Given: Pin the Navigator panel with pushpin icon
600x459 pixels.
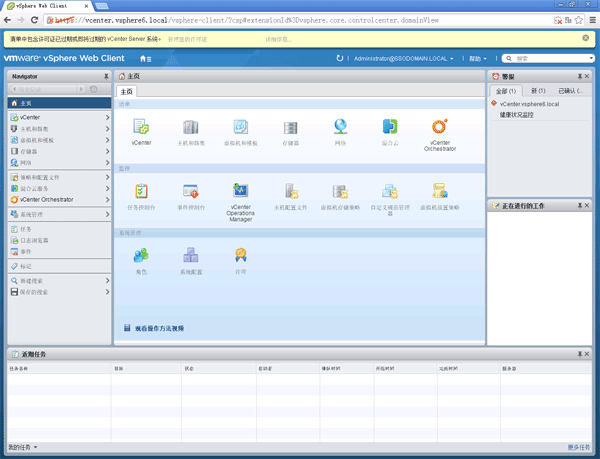Looking at the screenshot, I should tap(104, 76).
